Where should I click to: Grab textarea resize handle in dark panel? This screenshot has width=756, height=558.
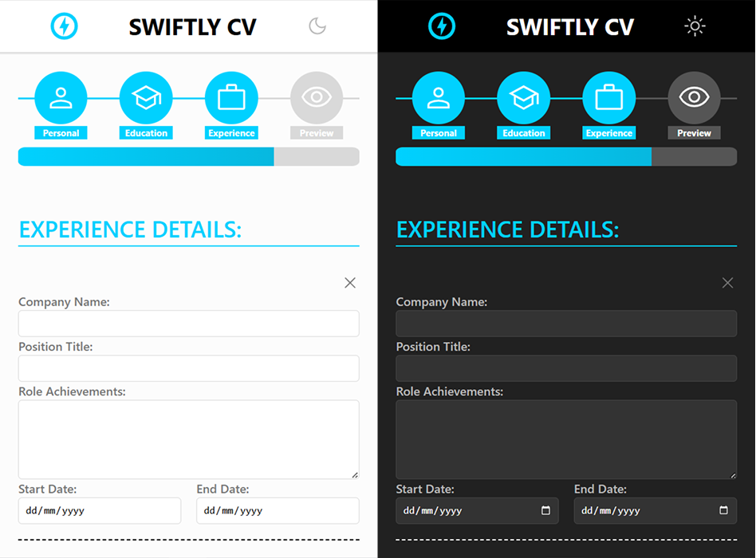click(x=732, y=475)
